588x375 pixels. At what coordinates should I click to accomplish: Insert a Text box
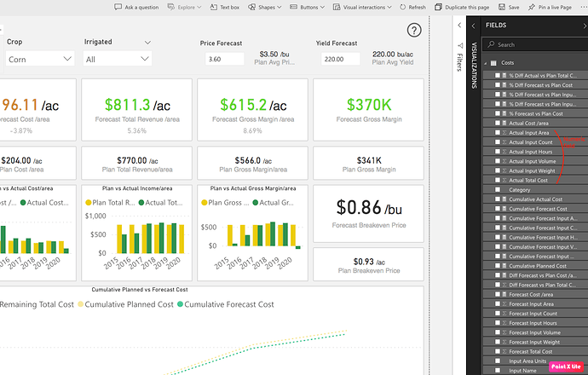tap(225, 7)
